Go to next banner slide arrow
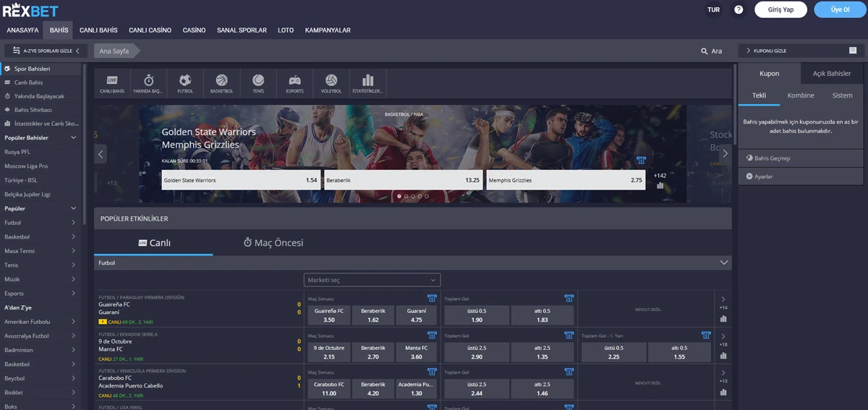The width and height of the screenshot is (868, 410). 725,153
